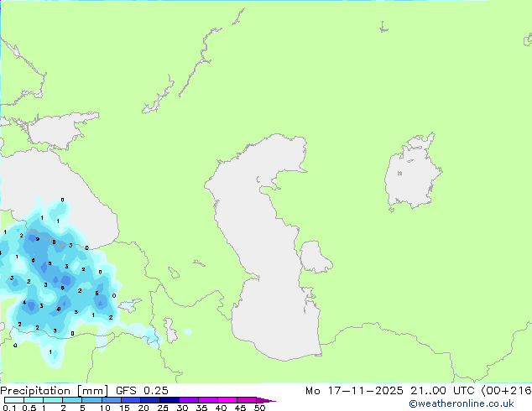Click the '10' legend scale label
Viewport: 532px width, 411px height.
click(x=105, y=408)
